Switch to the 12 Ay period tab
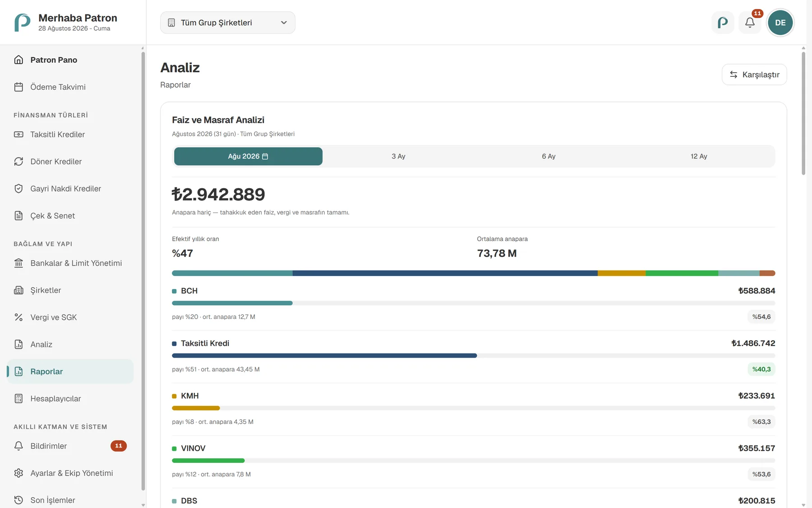This screenshot has height=508, width=812. [x=699, y=156]
